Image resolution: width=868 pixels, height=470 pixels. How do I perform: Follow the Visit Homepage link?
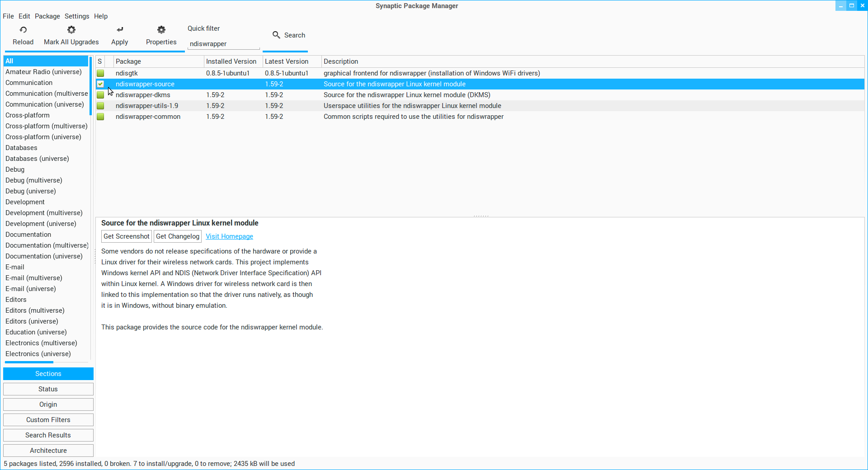tap(229, 236)
